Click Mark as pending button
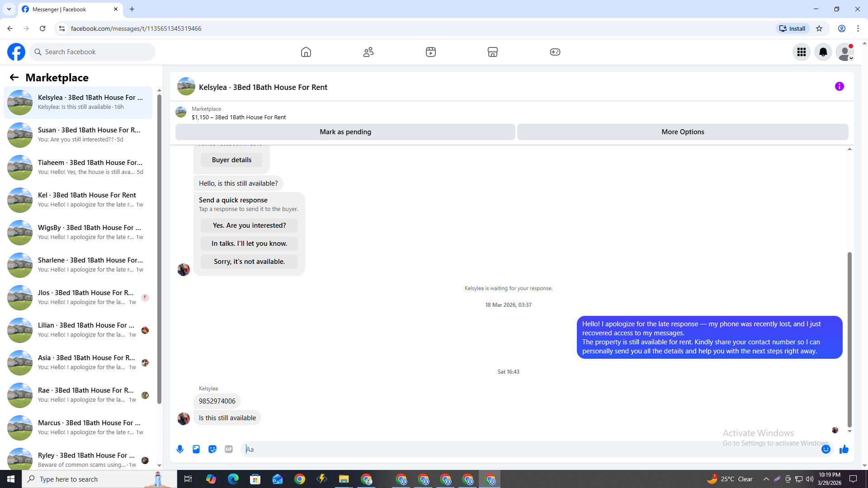868x488 pixels. pos(345,132)
